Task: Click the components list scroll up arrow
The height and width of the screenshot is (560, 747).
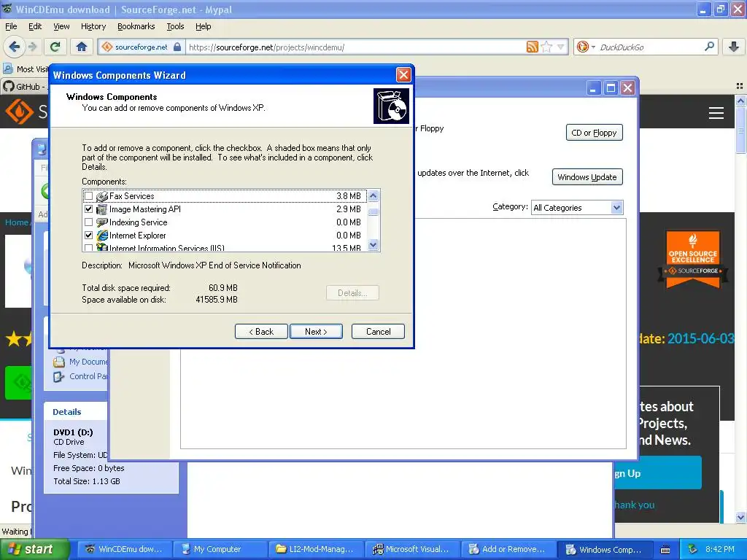Action: click(373, 195)
